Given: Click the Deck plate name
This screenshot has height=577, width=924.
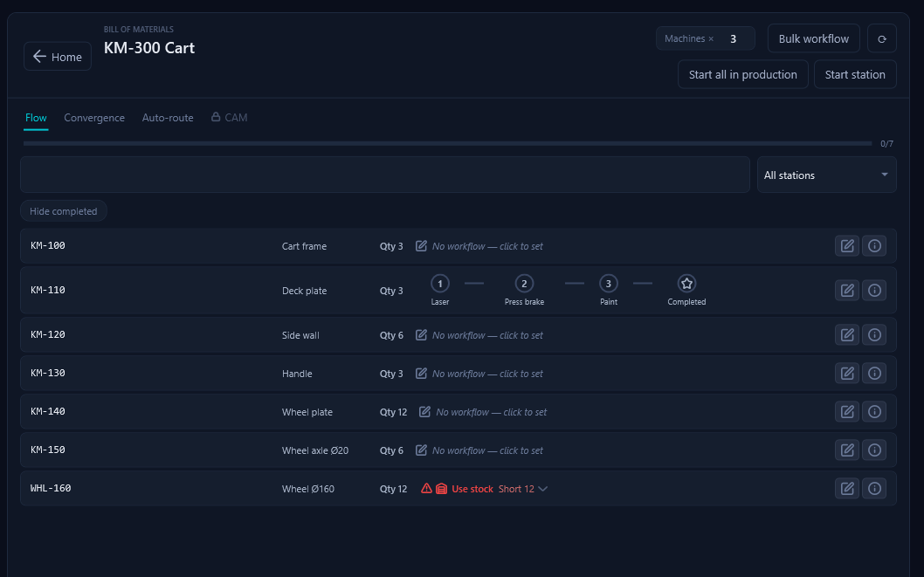Looking at the screenshot, I should (x=304, y=291).
